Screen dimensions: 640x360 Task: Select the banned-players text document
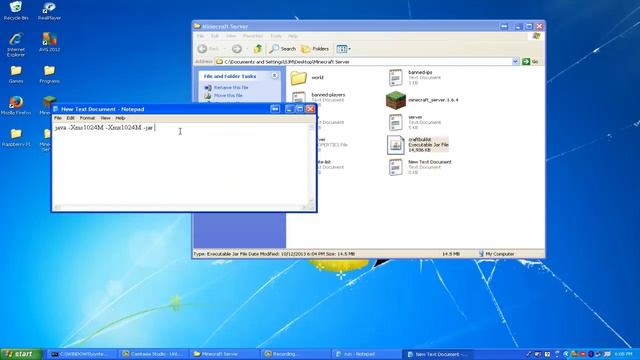[x=318, y=98]
